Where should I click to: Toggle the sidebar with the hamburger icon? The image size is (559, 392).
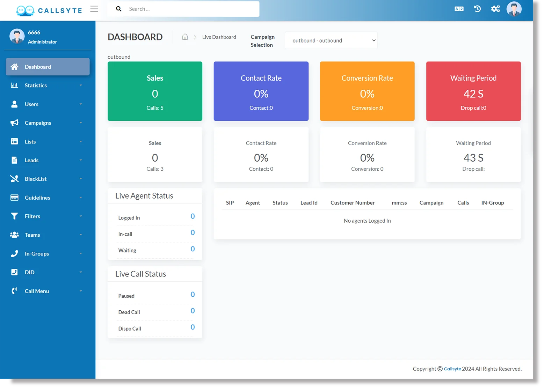(94, 9)
